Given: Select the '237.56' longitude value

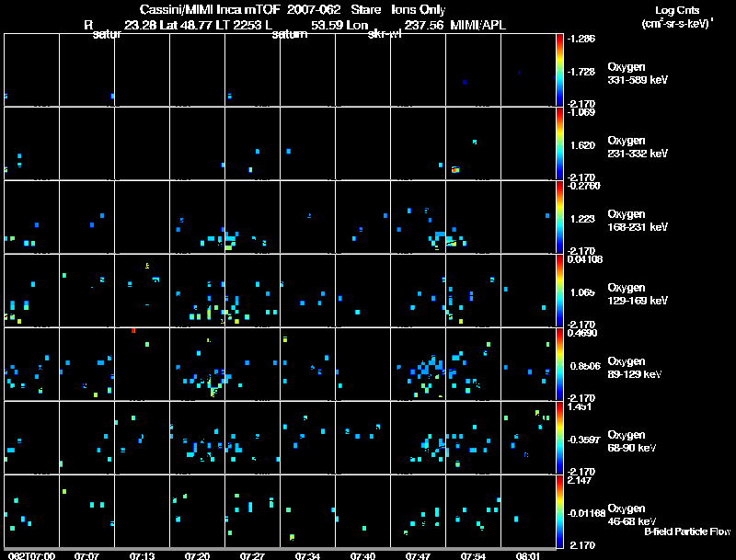Looking at the screenshot, I should (423, 25).
